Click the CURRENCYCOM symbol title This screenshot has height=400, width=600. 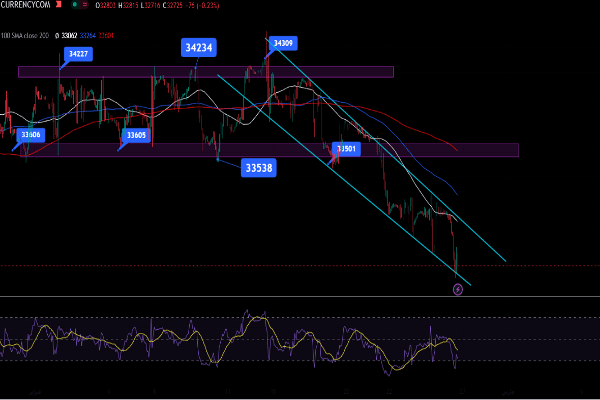(x=26, y=6)
